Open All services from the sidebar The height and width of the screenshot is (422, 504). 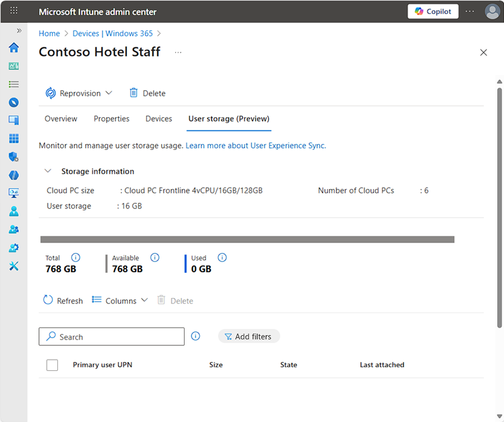(x=14, y=84)
